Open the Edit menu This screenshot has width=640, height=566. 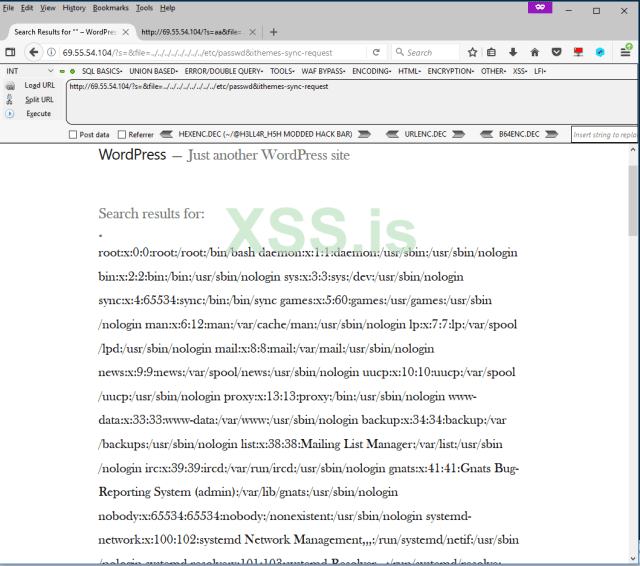[x=27, y=8]
